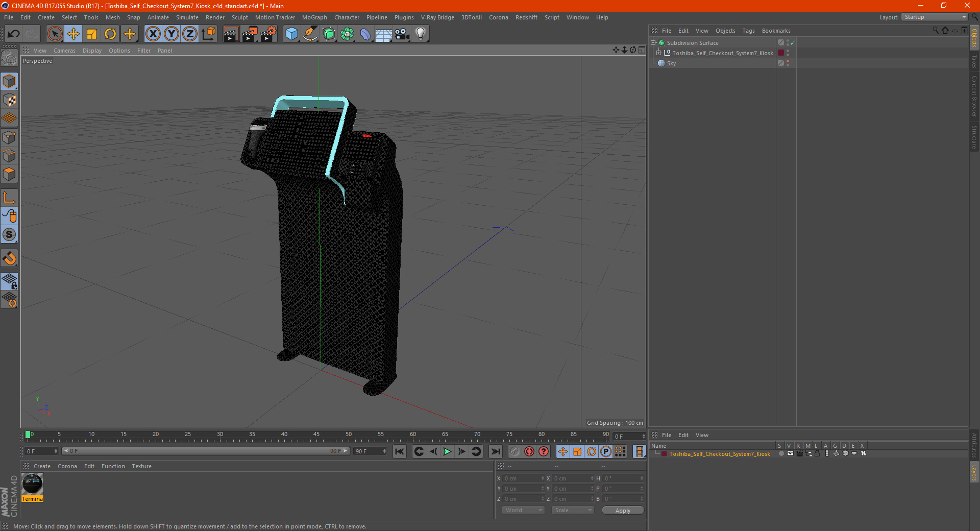
Task: Click the Camera object icon
Action: pos(402,34)
